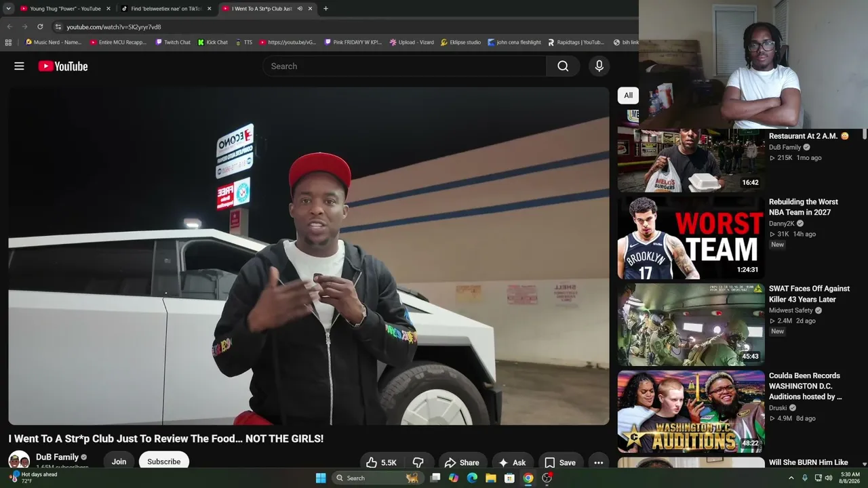The width and height of the screenshot is (868, 488).
Task: Open the Pink FRIDAYY W KPI bookmark
Action: (x=353, y=42)
